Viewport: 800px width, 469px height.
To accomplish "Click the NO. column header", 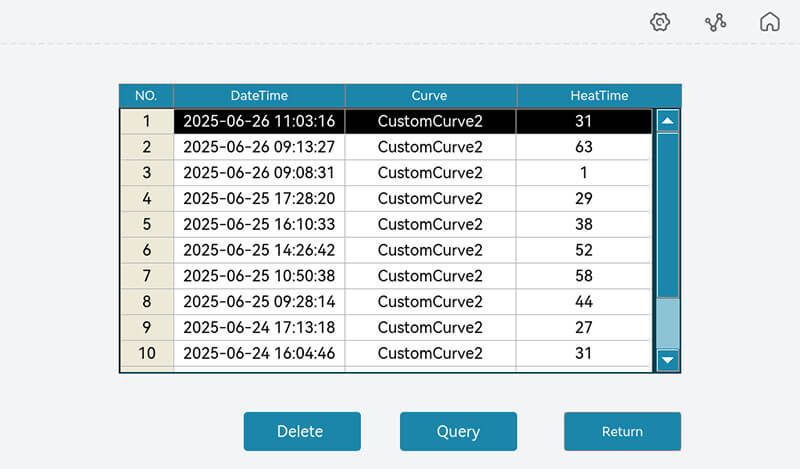I will 146,96.
